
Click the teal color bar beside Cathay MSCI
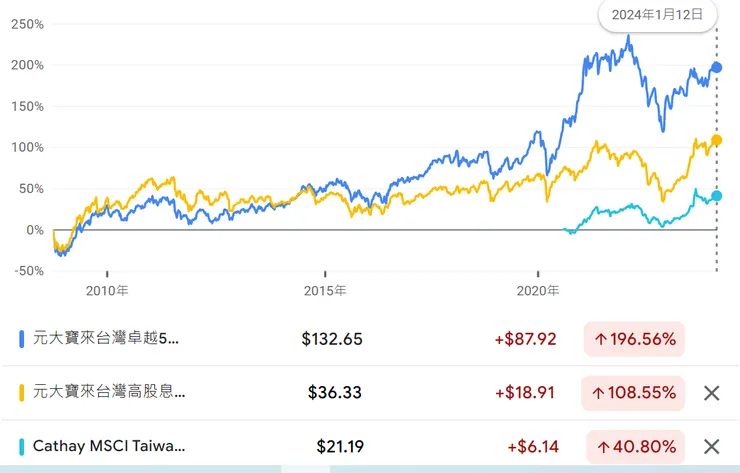(x=23, y=447)
